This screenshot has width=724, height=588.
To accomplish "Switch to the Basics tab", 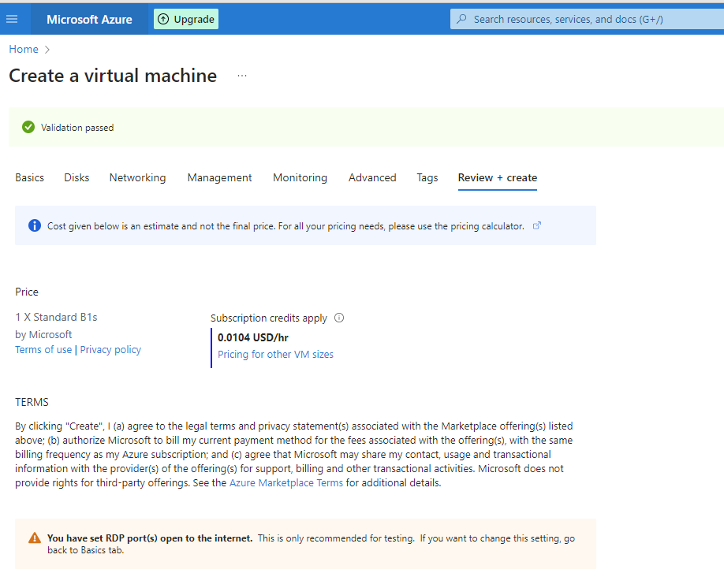I will [x=29, y=177].
